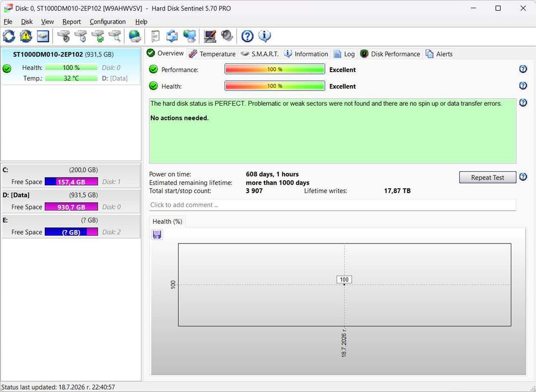Screen dimensions: 536x392
Task: Click help icon next to Repeat Test
Action: (523, 177)
